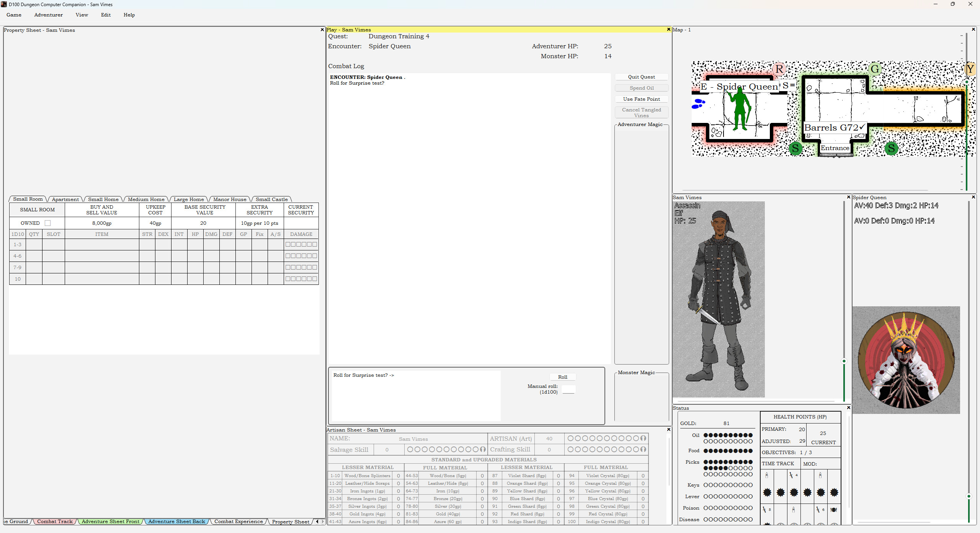Click the Y marker at the map edge
980x533 pixels.
971,69
